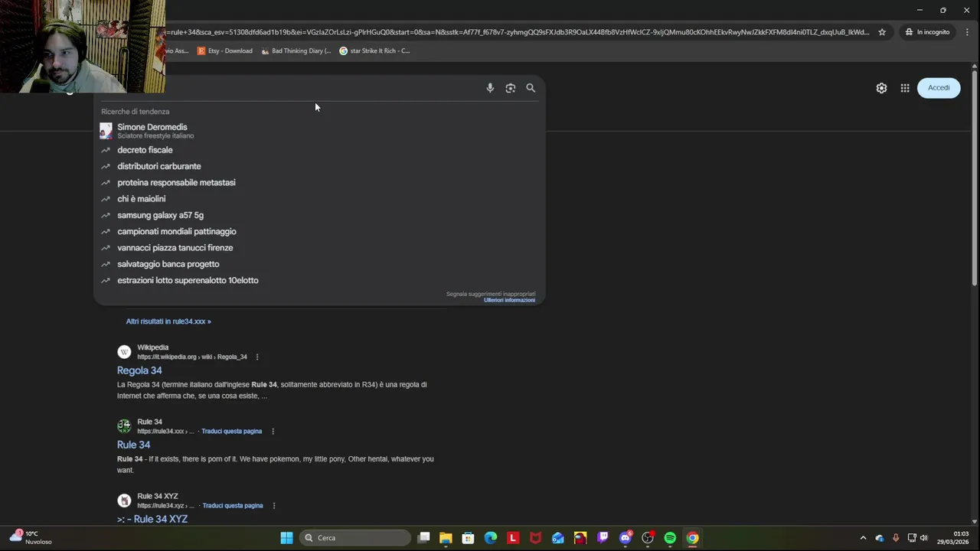
Task: Open Chrome three-dot menu
Action: [x=968, y=32]
